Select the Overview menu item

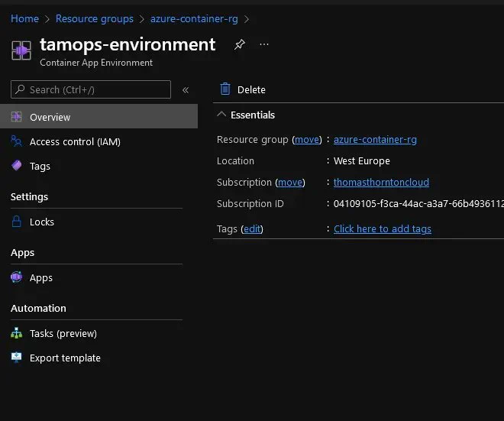click(x=99, y=116)
